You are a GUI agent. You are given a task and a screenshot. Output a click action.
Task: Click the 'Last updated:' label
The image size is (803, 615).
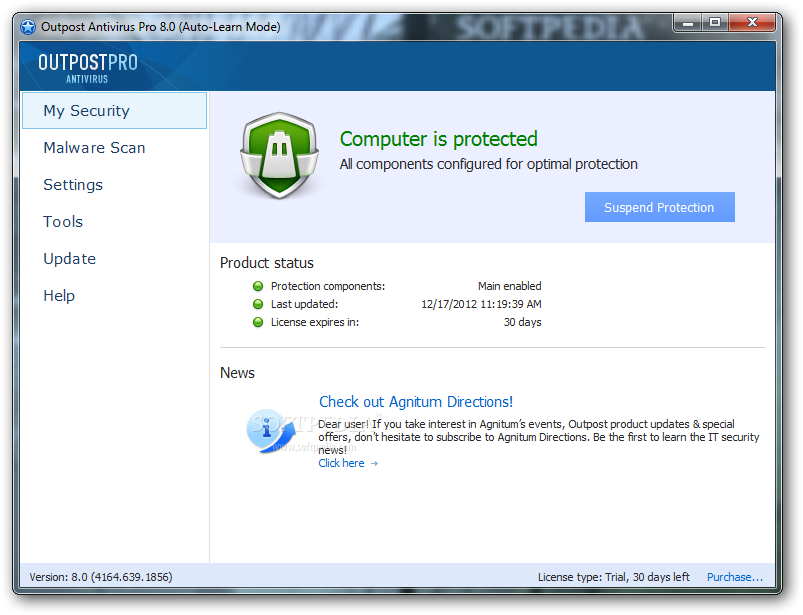(x=304, y=304)
